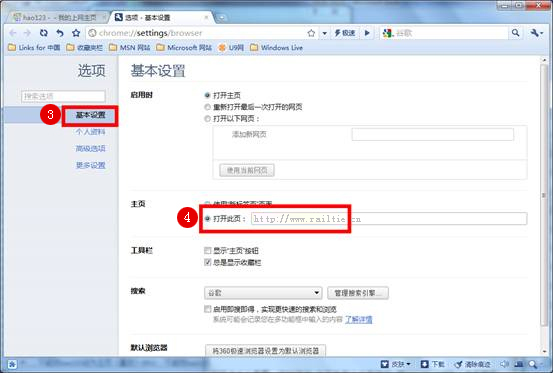
Task: Open U9网 bookmark
Action: (x=231, y=48)
